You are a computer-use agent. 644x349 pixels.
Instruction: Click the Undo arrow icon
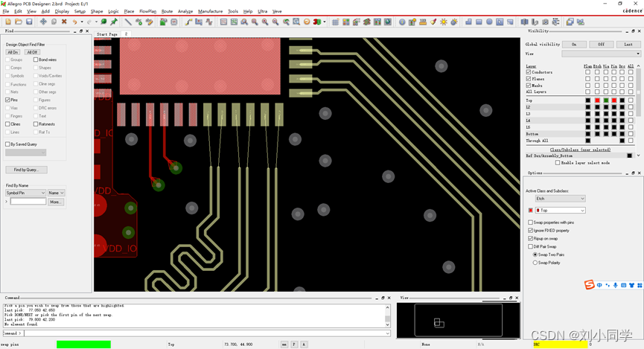tap(74, 22)
